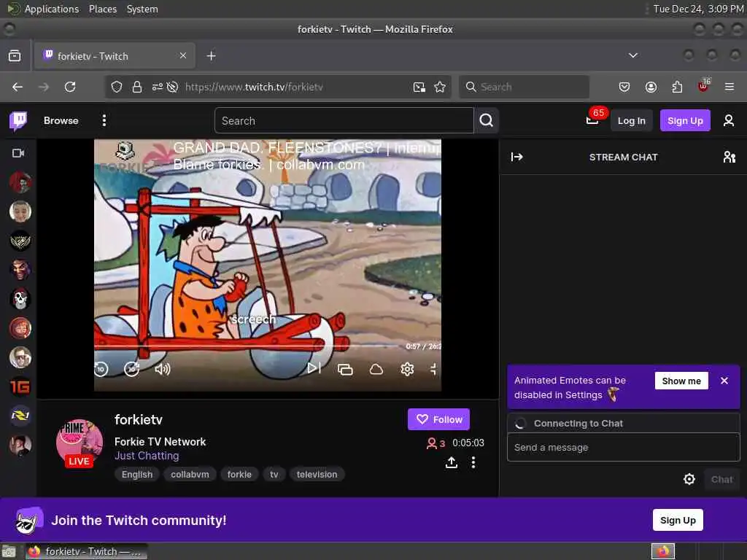Open the Prime loot notifications showing 65
The height and width of the screenshot is (560, 747).
click(x=592, y=120)
